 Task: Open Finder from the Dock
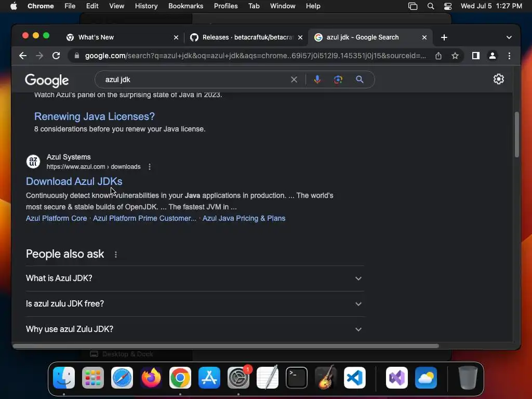coord(64,378)
